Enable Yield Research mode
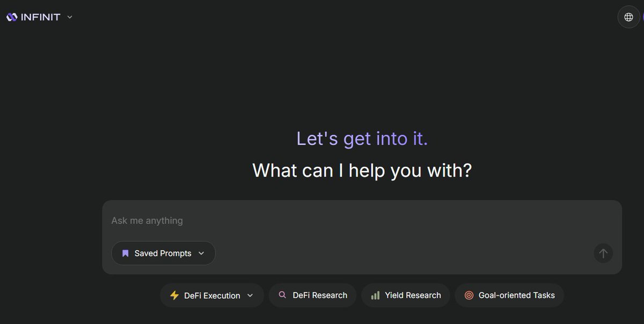 point(406,295)
